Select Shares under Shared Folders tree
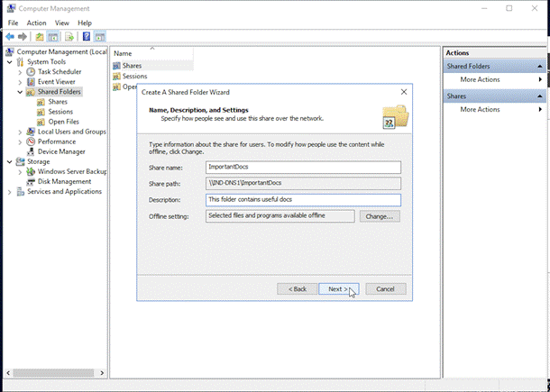This screenshot has width=550, height=392. coord(58,102)
